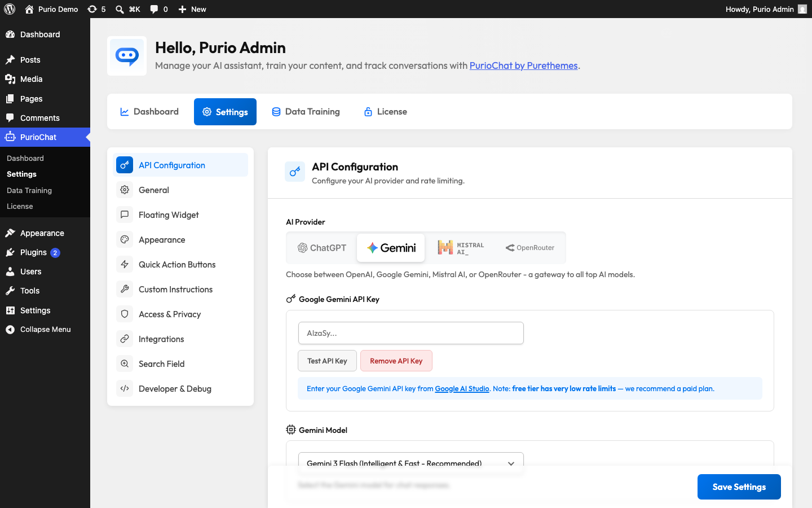Click the PurioChat robot logo in header
Viewport: 812px width, 508px height.
click(127, 56)
